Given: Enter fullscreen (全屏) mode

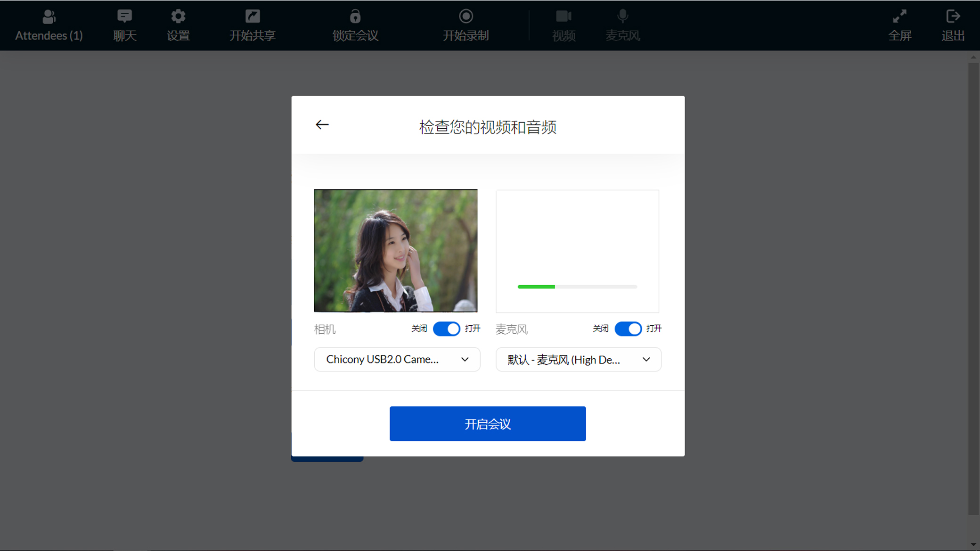Looking at the screenshot, I should pyautogui.click(x=899, y=17).
